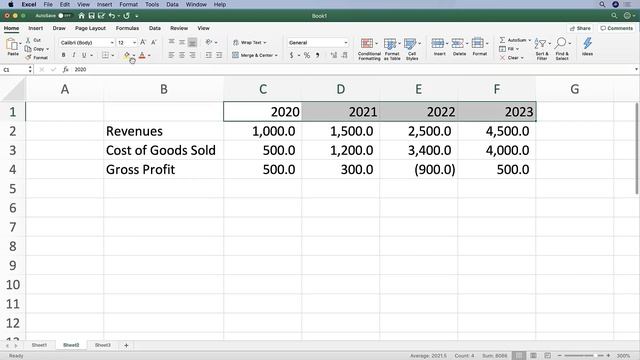Undo the last action
640x360 pixels.
(x=111, y=16)
